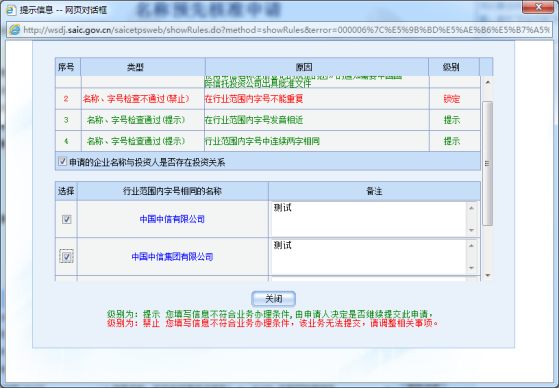This screenshot has width=559, height=389.
Task: Close the dialog with the red X button
Action: 538,7
